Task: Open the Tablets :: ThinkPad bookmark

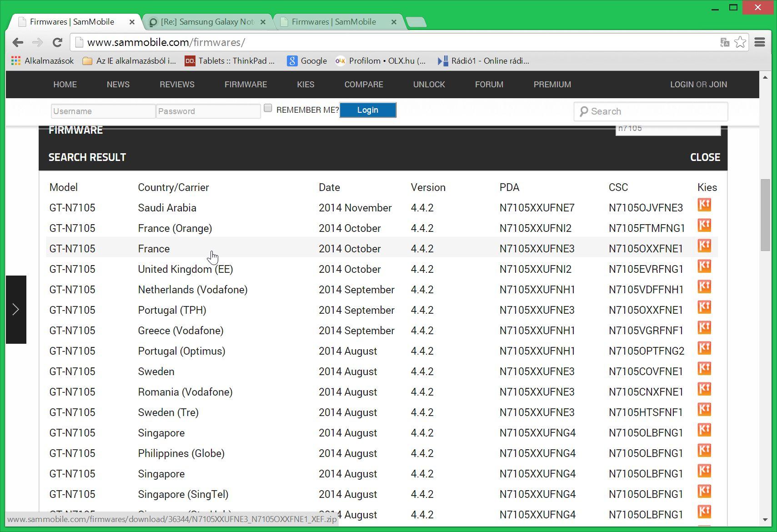Action: point(230,61)
